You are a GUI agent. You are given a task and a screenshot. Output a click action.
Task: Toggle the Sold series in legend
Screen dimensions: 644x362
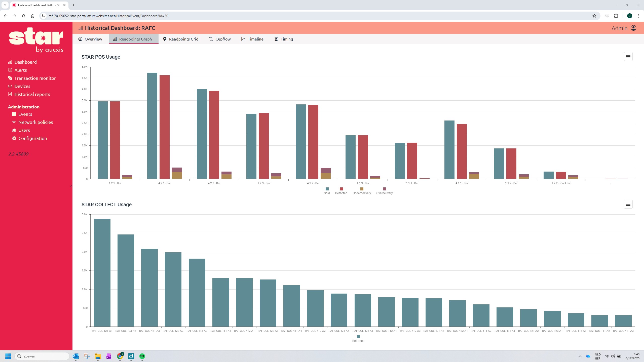[327, 191]
